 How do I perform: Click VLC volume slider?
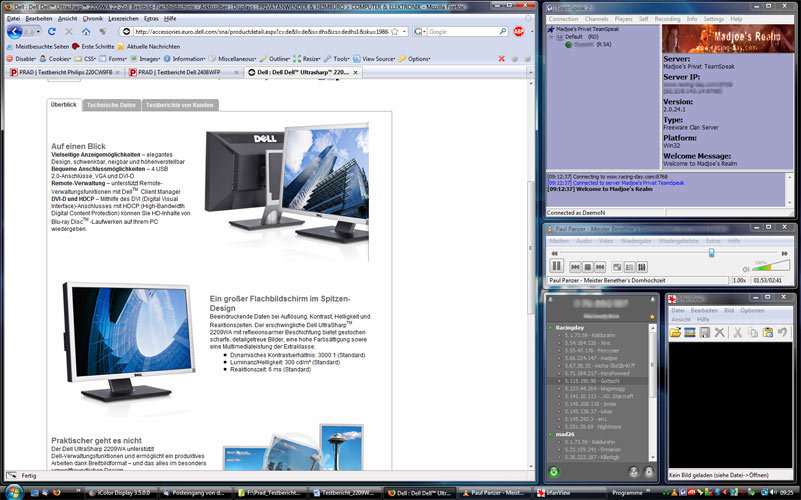tap(771, 266)
